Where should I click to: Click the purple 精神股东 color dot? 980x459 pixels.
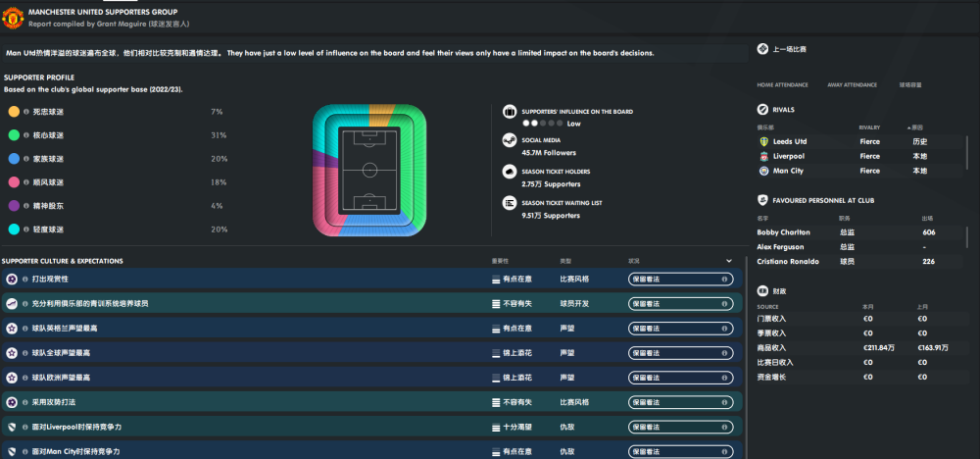coord(14,206)
